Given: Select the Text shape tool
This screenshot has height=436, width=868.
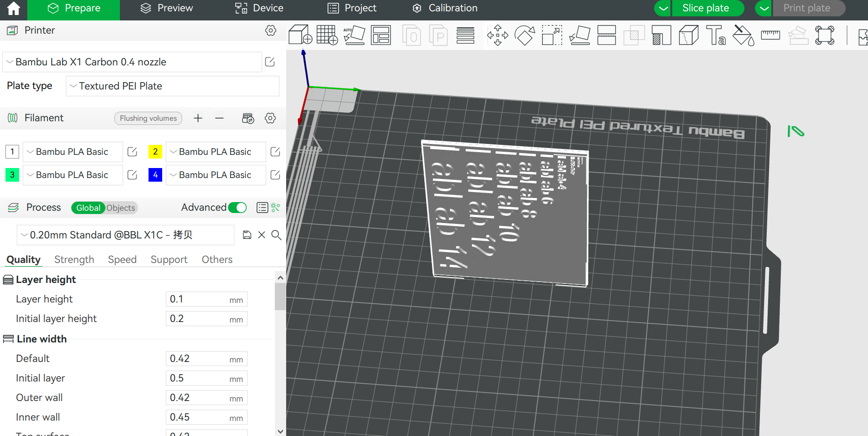Looking at the screenshot, I should (716, 35).
